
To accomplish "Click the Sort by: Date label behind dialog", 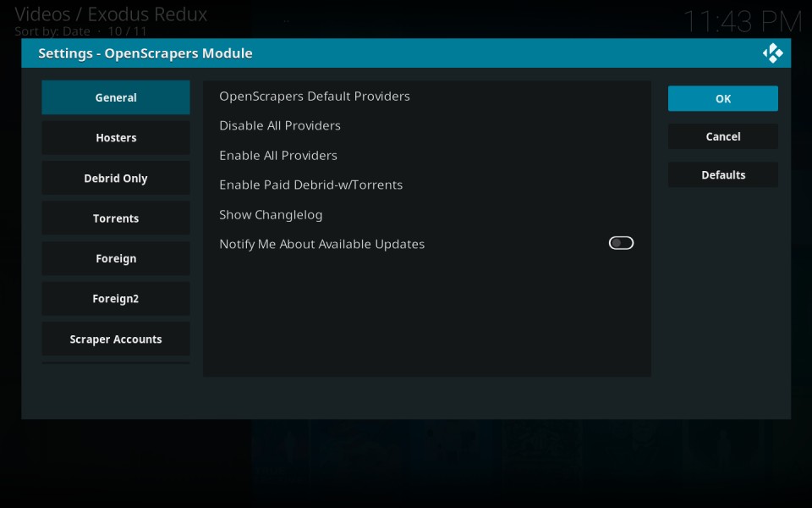I will [x=52, y=31].
